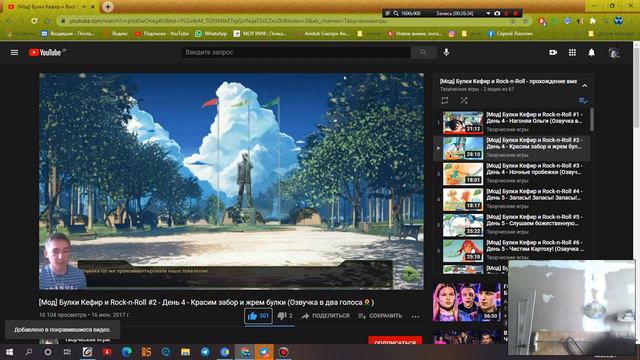640x360 pixels.
Task: Open Windows taskbar search
Action: [x=29, y=352]
